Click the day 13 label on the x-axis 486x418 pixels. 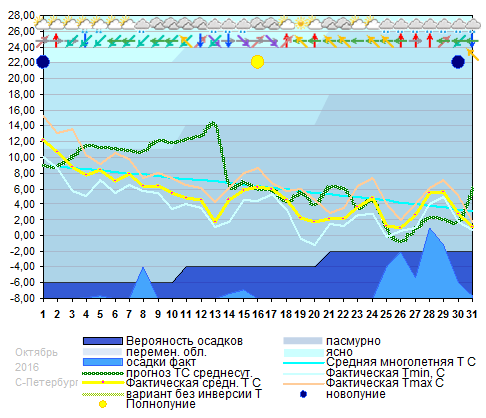[x=215, y=314]
